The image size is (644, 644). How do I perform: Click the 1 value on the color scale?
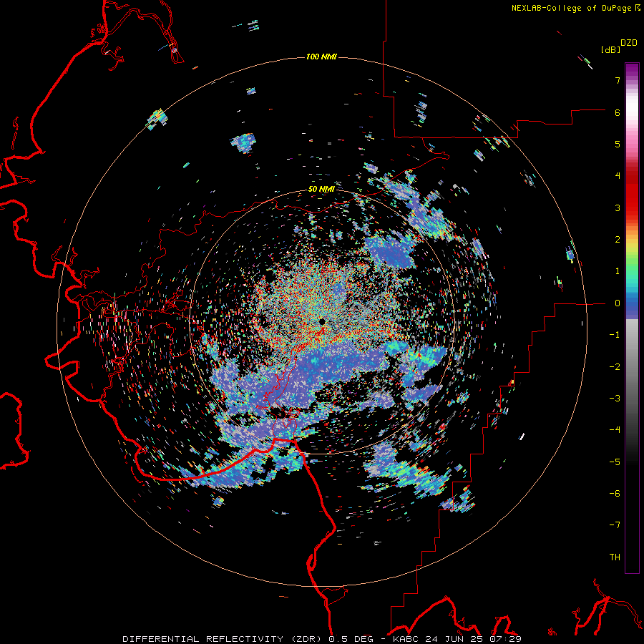pos(618,271)
